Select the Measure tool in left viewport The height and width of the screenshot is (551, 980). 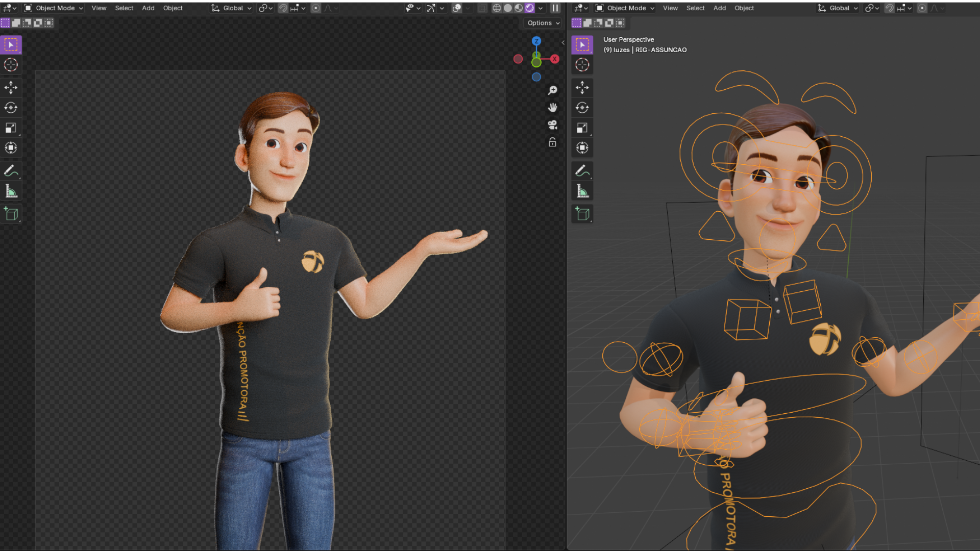(11, 191)
